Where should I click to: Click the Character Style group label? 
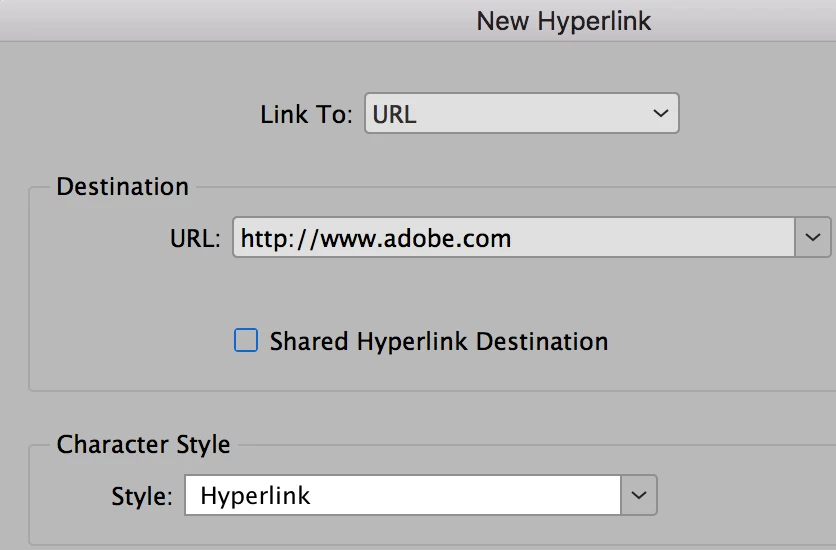coord(143,444)
